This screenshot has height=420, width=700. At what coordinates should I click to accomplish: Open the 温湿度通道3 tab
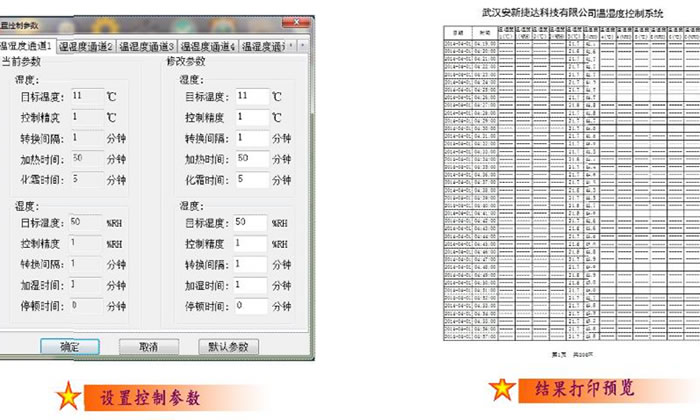(147, 46)
